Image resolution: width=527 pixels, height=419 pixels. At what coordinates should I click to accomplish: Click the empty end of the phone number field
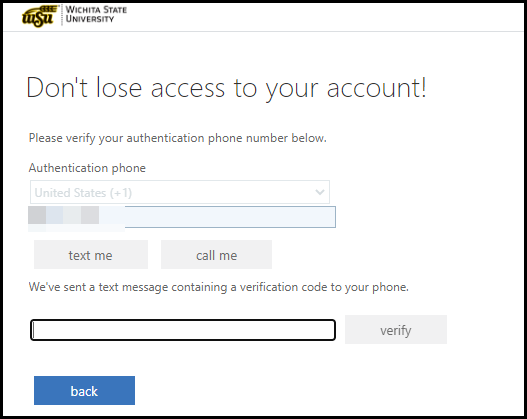[x=230, y=217]
